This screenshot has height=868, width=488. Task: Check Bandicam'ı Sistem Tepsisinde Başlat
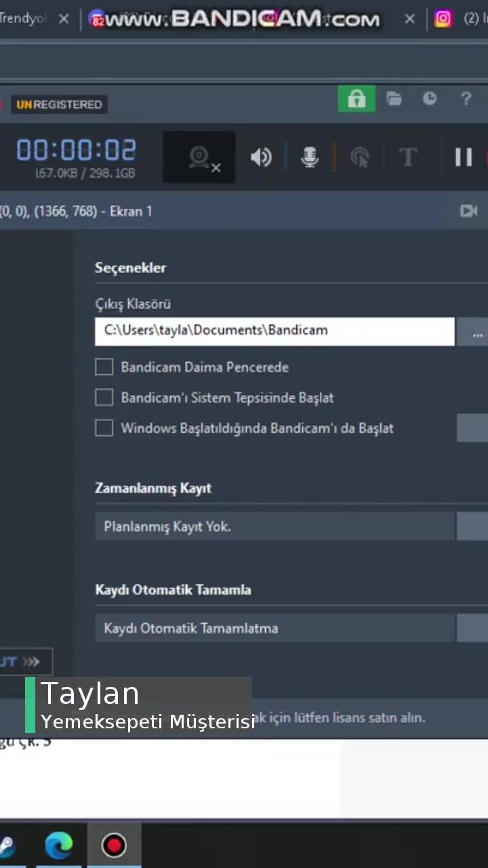(x=104, y=397)
